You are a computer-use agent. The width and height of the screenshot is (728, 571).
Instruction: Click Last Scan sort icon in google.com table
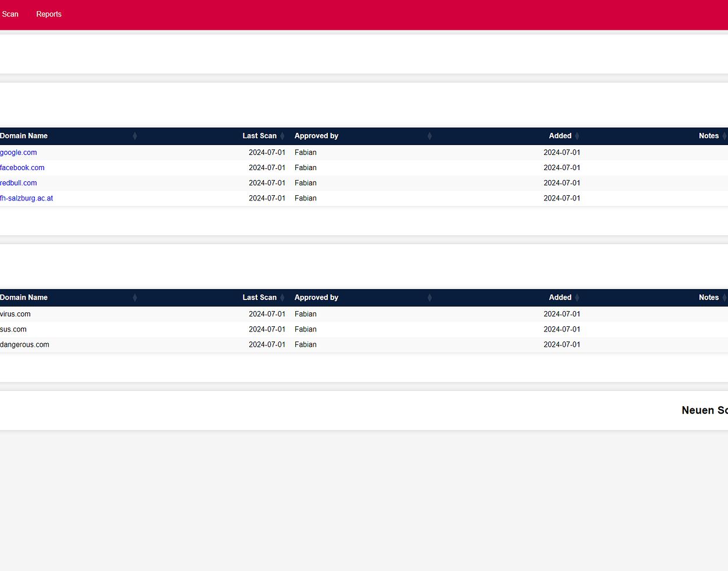point(282,136)
